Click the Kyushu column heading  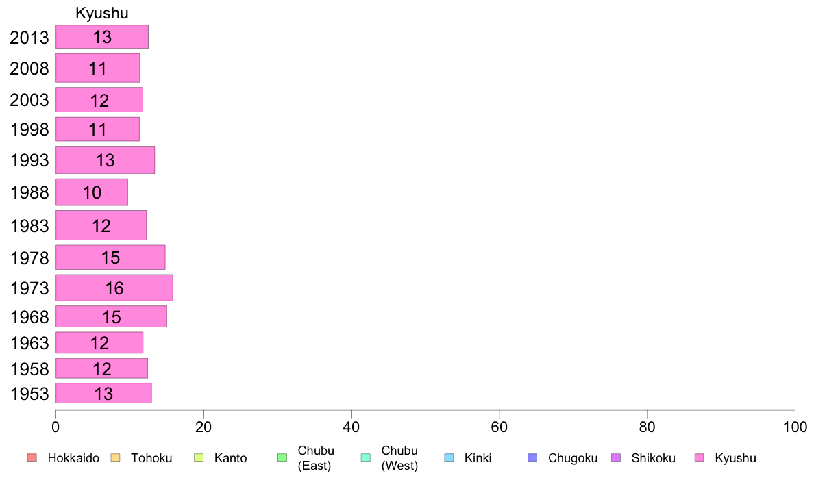click(x=101, y=13)
